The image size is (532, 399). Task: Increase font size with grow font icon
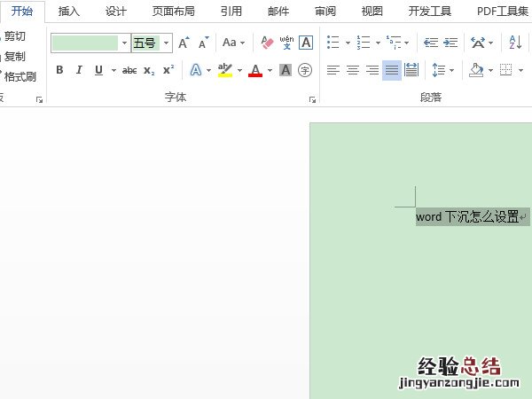[184, 43]
